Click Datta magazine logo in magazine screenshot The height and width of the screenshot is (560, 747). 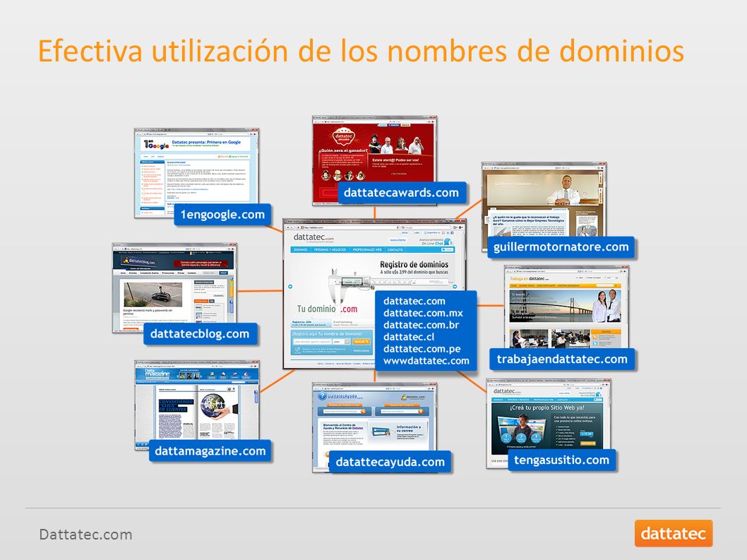click(157, 373)
